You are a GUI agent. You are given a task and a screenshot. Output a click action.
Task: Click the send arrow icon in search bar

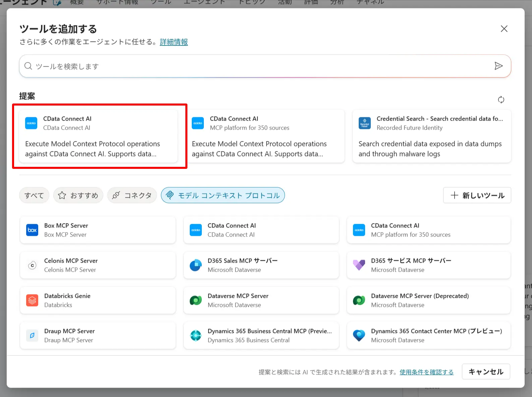[x=498, y=66]
